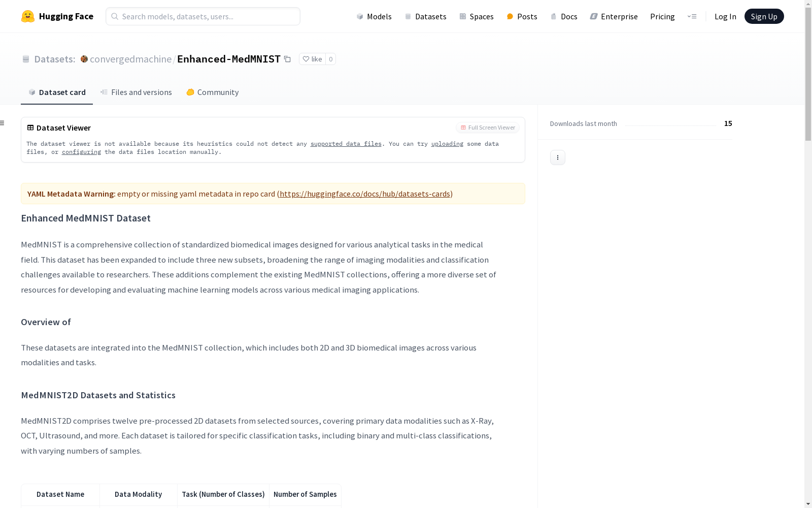812x508 pixels.
Task: Click the Log In link
Action: [x=725, y=16]
